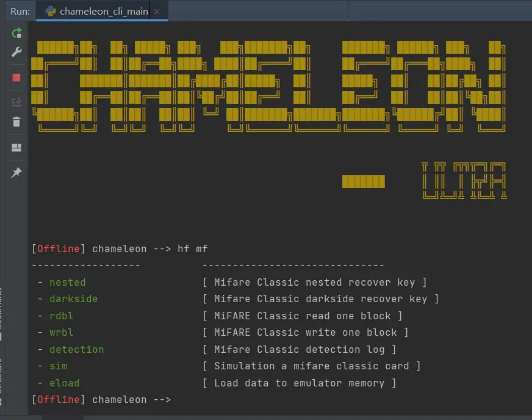This screenshot has height=420, width=532.
Task: Click the 'detection' command text
Action: click(77, 349)
